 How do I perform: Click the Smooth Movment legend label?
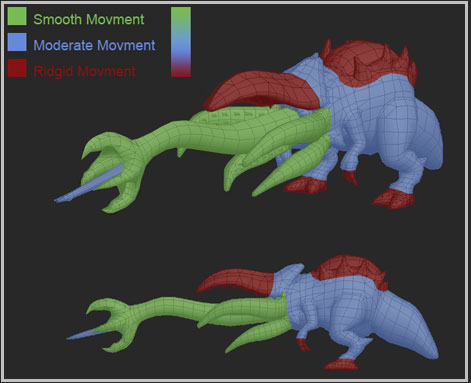89,19
